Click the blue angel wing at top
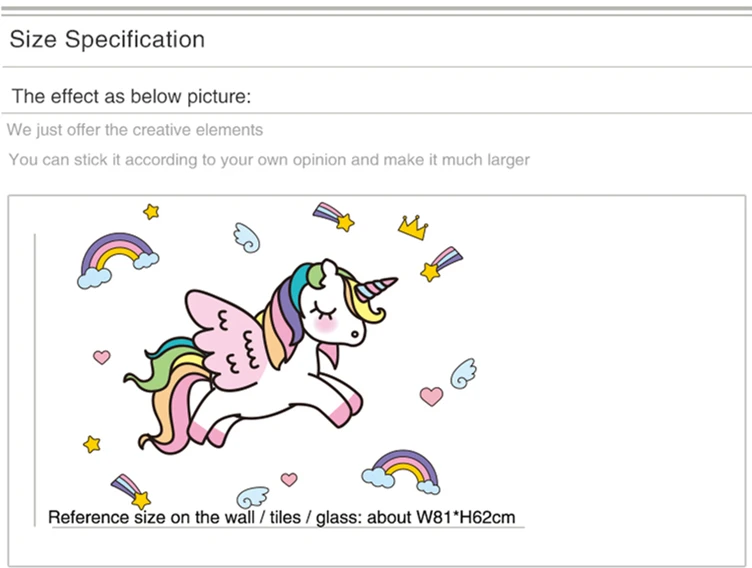Viewport: 752px width, 568px height. point(247,238)
